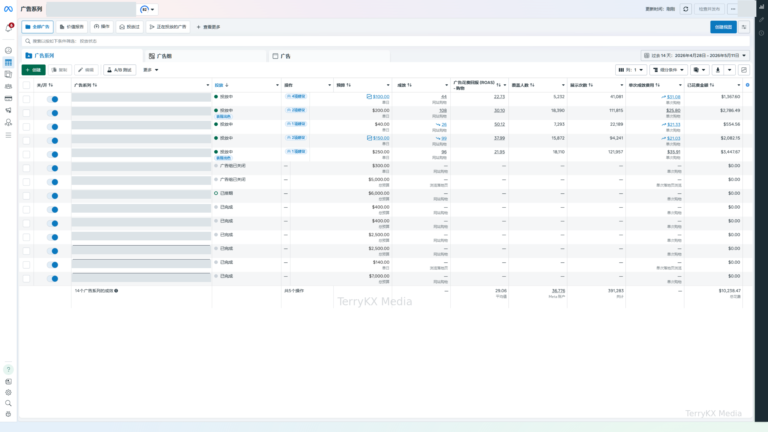Click the export download icon in toolbar
The height and width of the screenshot is (432, 768).
tap(718, 70)
